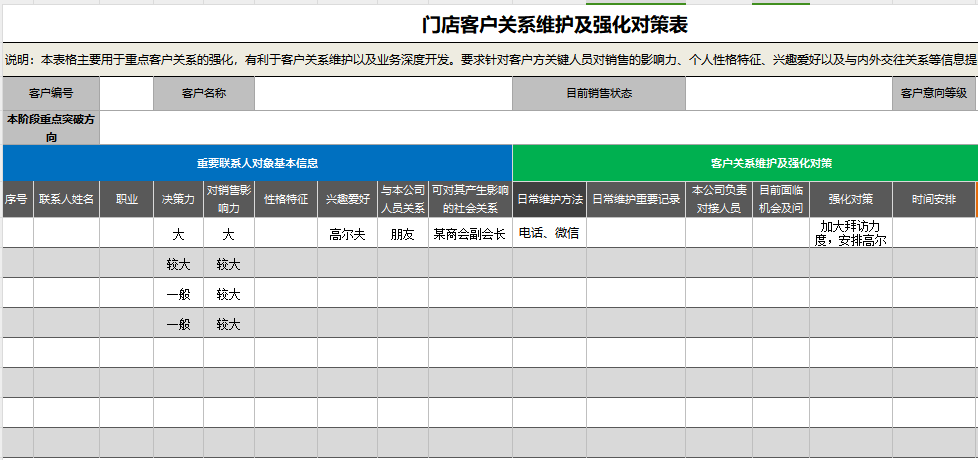
Task: Click the blank input right of 客户名称
Action: [383, 94]
